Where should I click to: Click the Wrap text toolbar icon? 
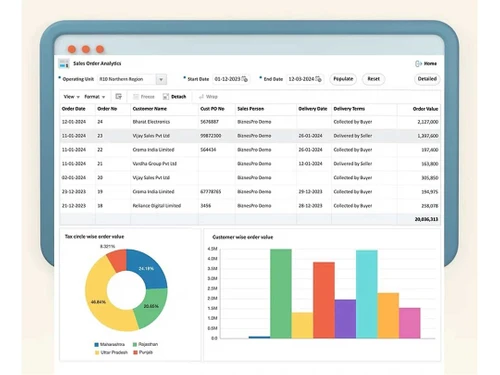pyautogui.click(x=201, y=97)
